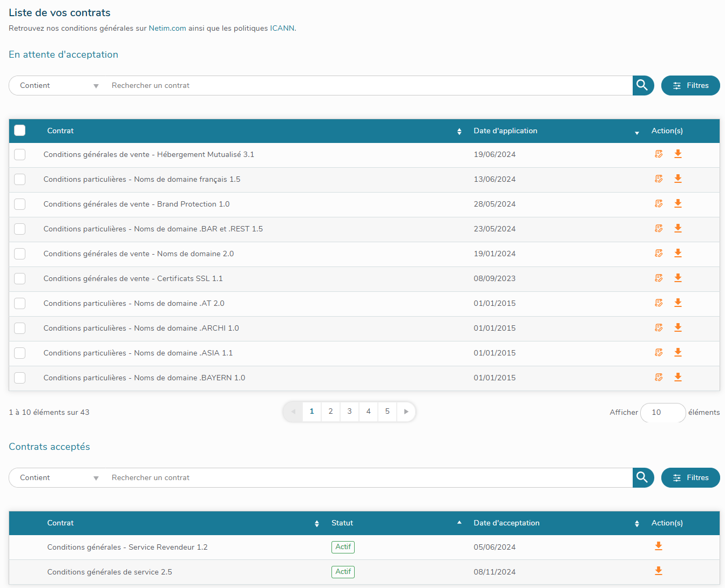Viewport: 725px width, 588px height.
Task: Open Filtres for pending contracts
Action: coord(690,85)
